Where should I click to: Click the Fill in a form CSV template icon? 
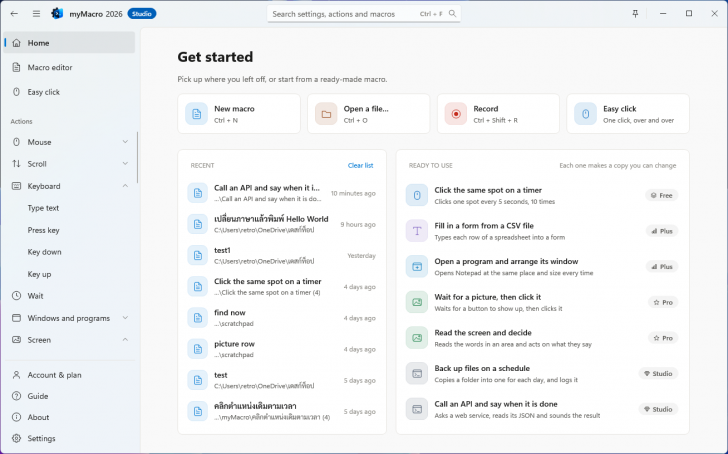(x=417, y=231)
